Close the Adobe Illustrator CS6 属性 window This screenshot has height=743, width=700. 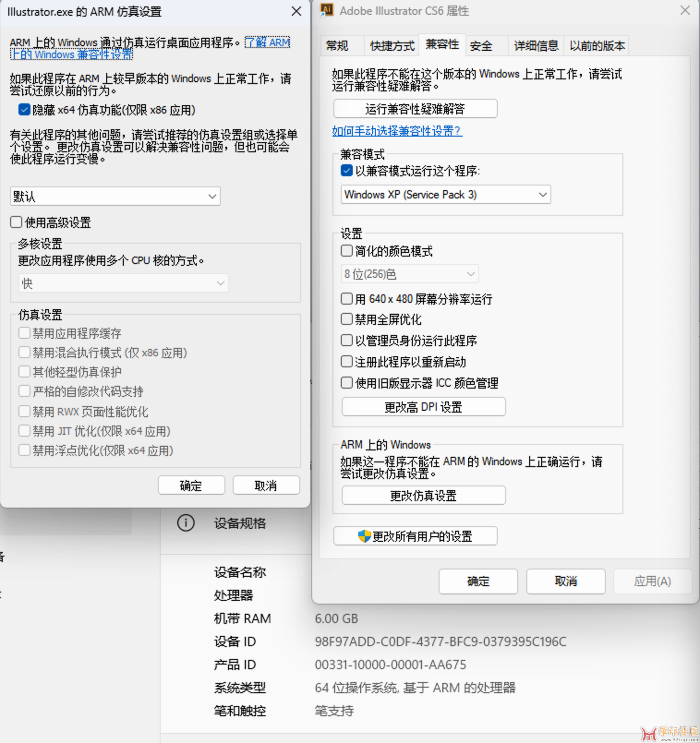point(685,10)
